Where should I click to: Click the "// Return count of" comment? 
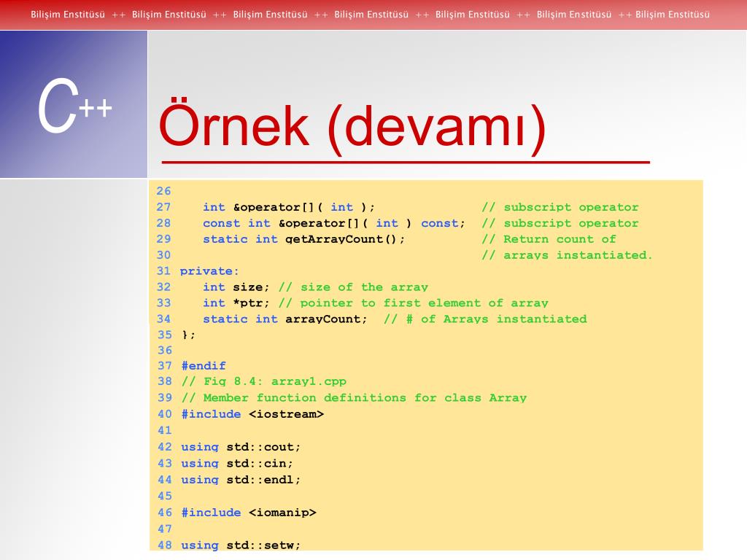(x=549, y=239)
